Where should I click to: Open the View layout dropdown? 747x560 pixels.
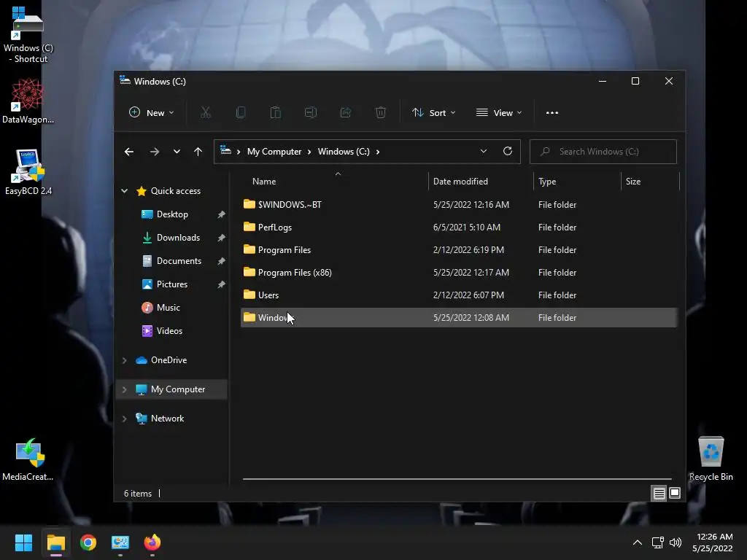499,113
